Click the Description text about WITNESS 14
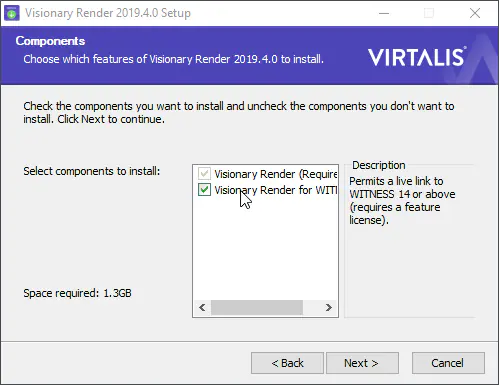This screenshot has width=499, height=385. click(402, 200)
